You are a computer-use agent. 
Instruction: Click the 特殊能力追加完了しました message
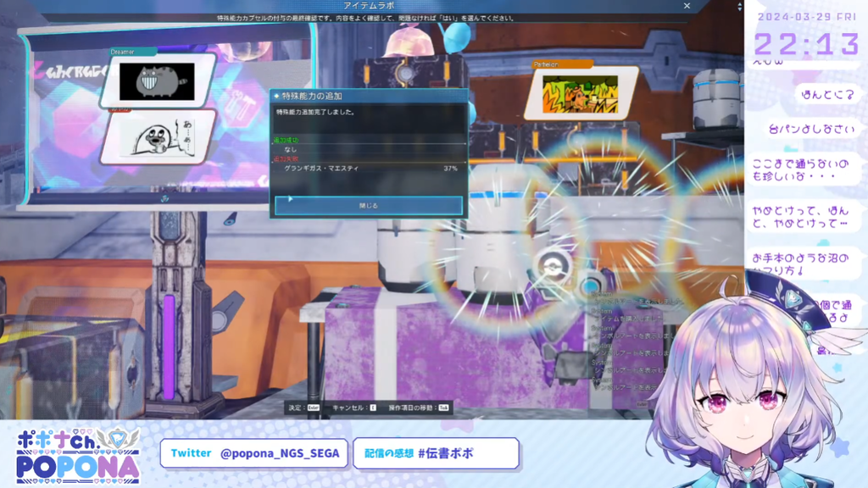coord(315,113)
